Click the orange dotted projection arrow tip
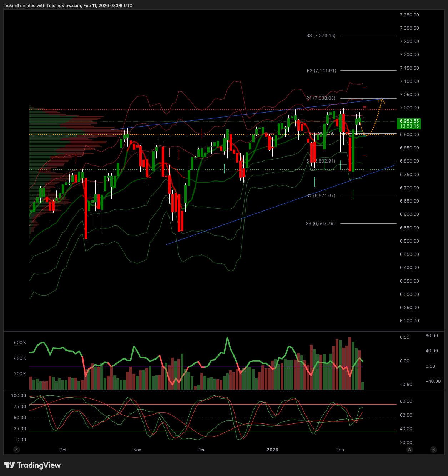The width and height of the screenshot is (448, 476). click(x=382, y=100)
